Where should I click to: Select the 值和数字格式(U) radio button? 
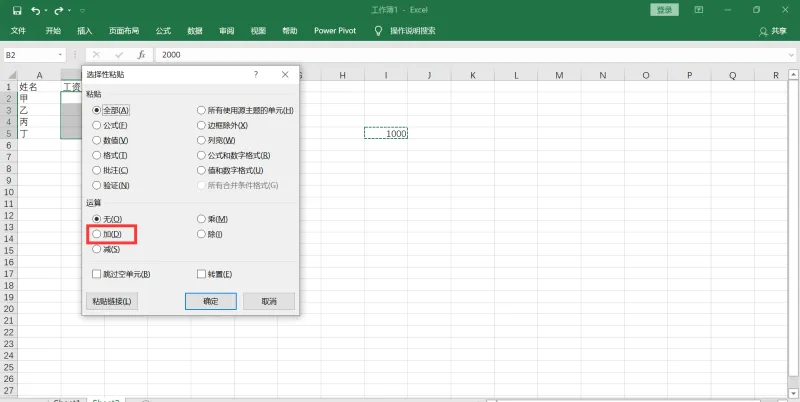[x=201, y=170]
